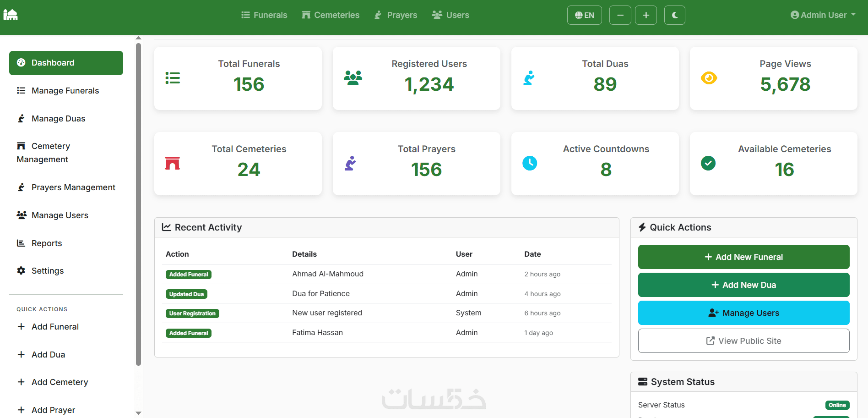Image resolution: width=868 pixels, height=418 pixels.
Task: Click the Registered Users group icon
Action: point(353,78)
